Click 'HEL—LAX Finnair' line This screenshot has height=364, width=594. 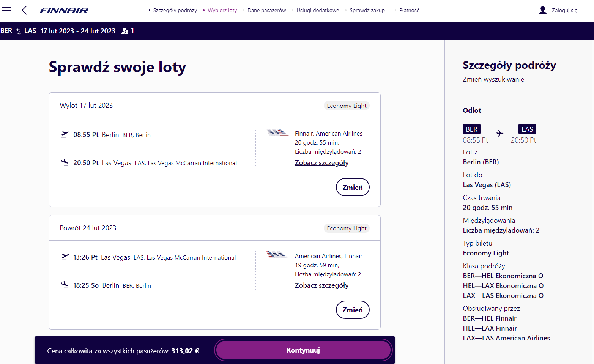click(x=490, y=328)
